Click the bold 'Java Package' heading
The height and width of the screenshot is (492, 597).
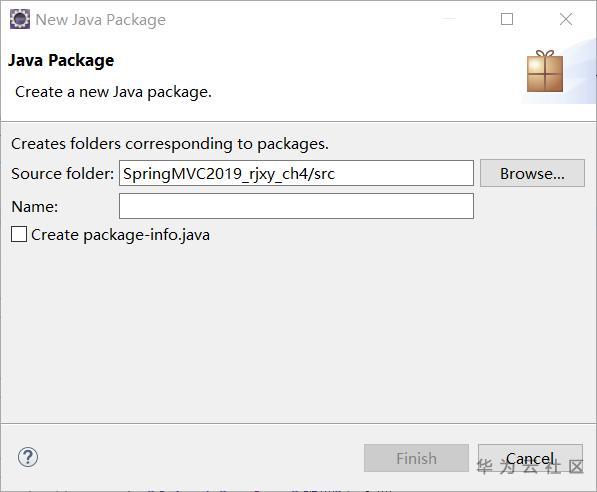tap(61, 61)
